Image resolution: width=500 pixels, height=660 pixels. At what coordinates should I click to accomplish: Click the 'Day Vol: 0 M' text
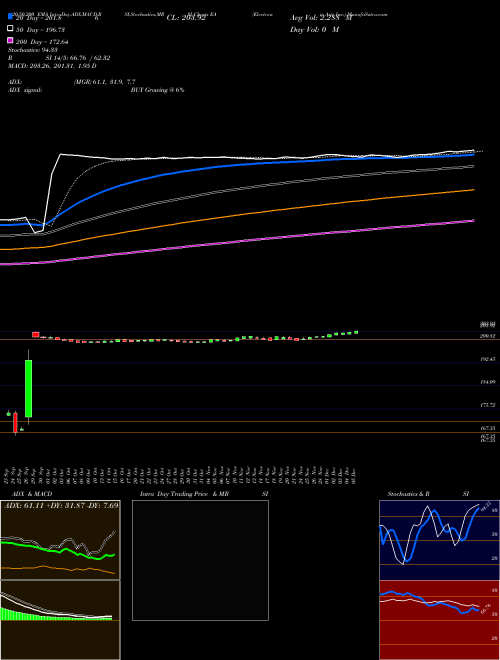click(314, 29)
